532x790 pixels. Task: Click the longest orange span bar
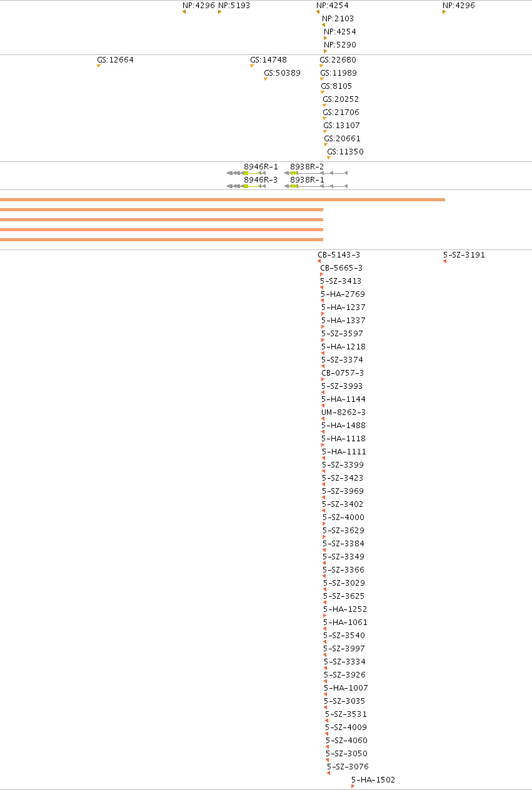pyautogui.click(x=223, y=200)
